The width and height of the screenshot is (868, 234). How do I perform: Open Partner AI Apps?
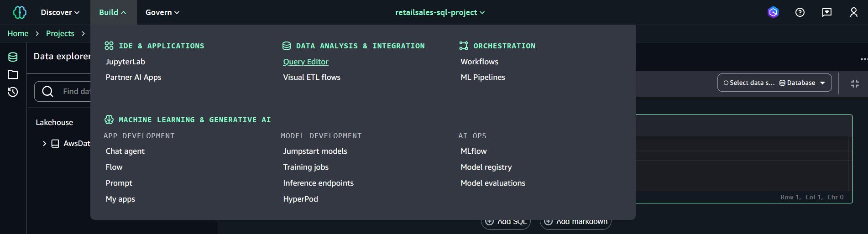coord(133,77)
